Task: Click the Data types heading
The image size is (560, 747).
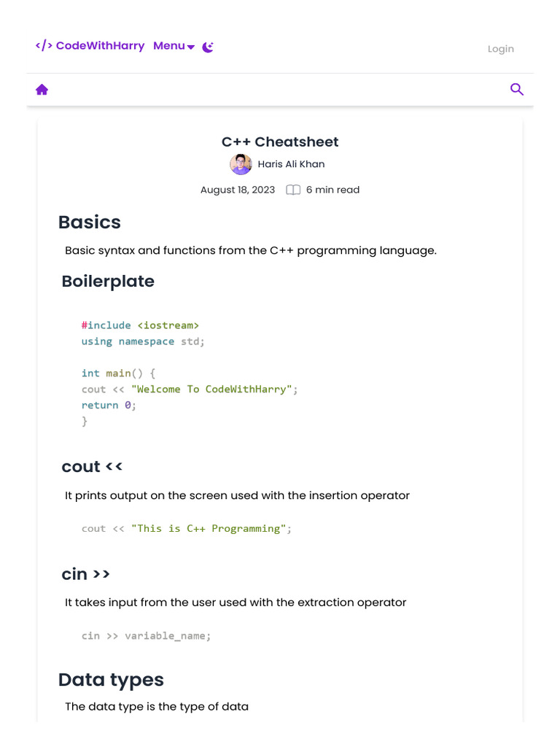Action: coord(111,680)
